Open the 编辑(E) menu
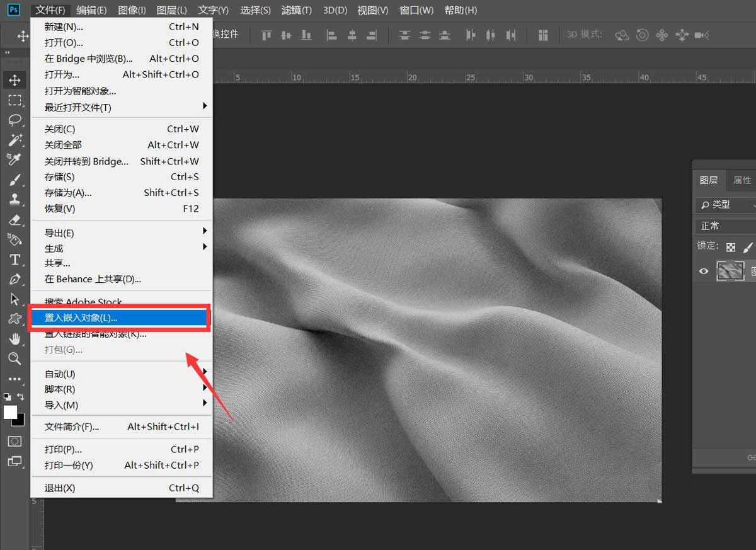The height and width of the screenshot is (550, 756). 91,10
